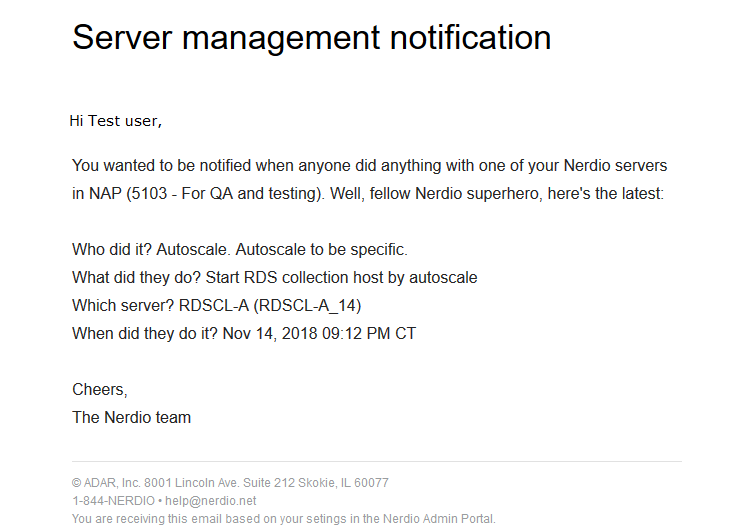Click the 'Which server? RDSCL-A' line

(217, 306)
